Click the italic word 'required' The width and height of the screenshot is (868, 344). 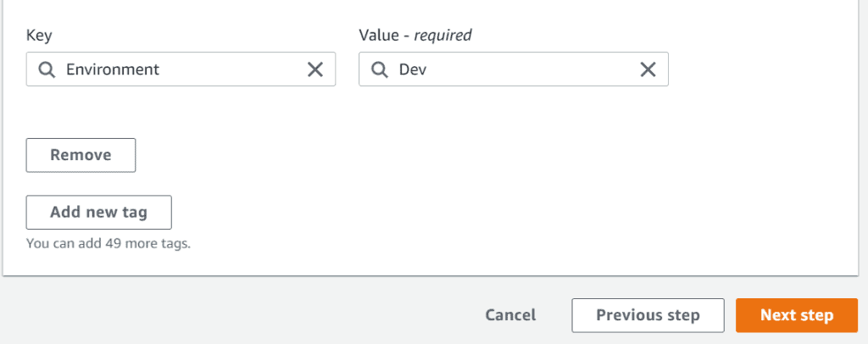(x=442, y=36)
